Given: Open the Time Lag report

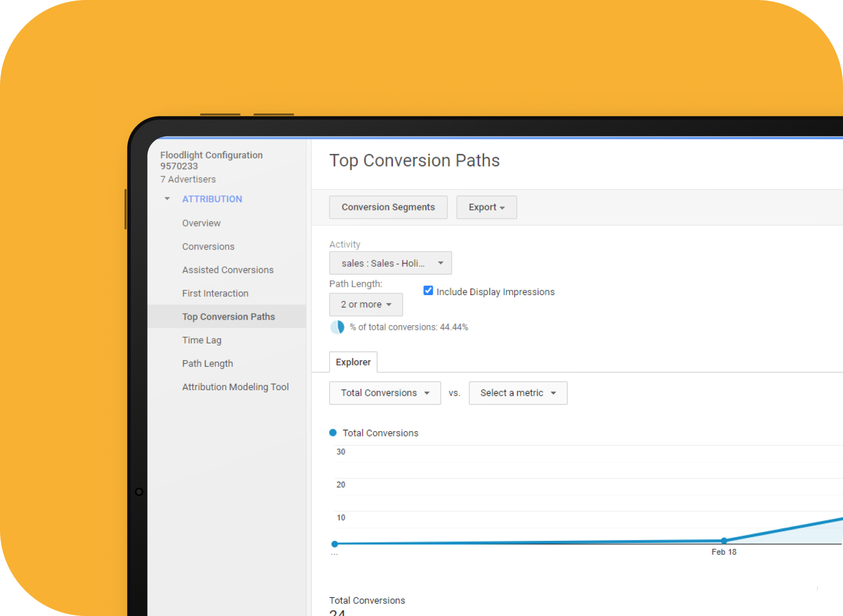Looking at the screenshot, I should point(202,340).
